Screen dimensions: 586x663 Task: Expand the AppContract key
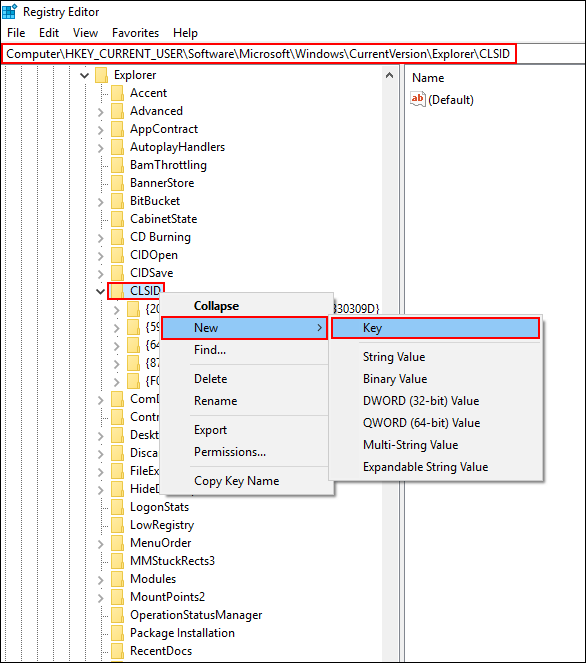[x=100, y=130]
